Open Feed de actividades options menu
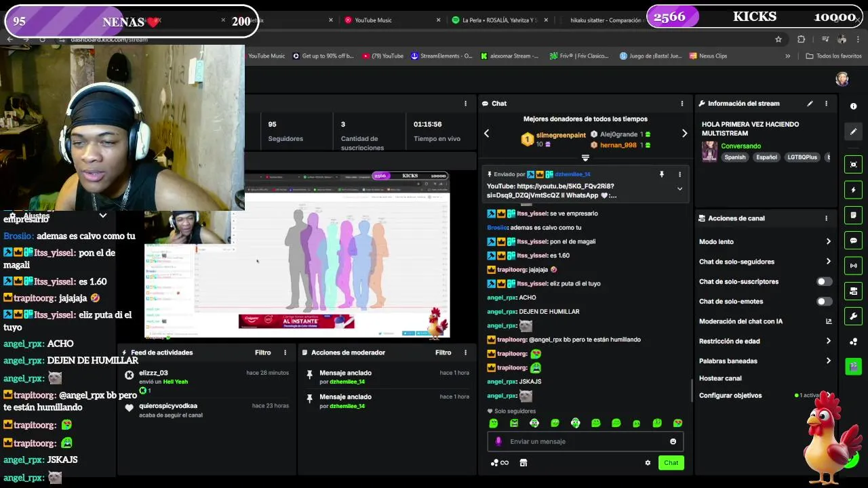 pyautogui.click(x=285, y=352)
